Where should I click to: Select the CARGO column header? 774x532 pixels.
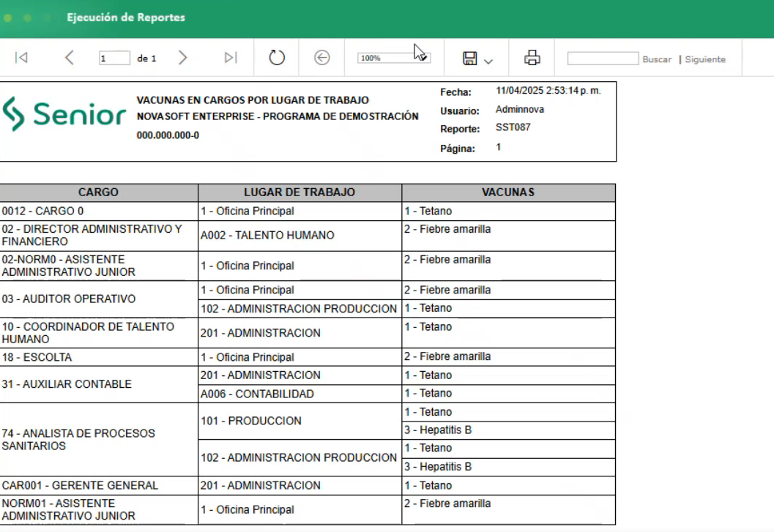pos(99,192)
